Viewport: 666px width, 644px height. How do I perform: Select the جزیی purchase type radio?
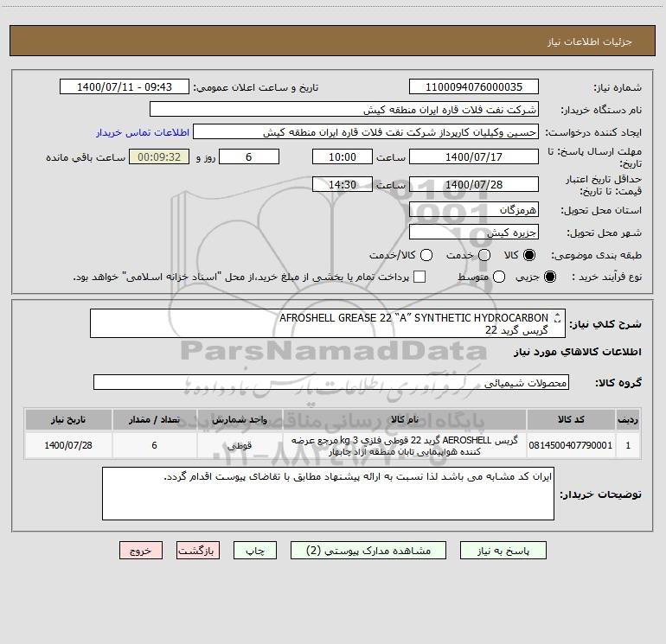click(x=549, y=277)
